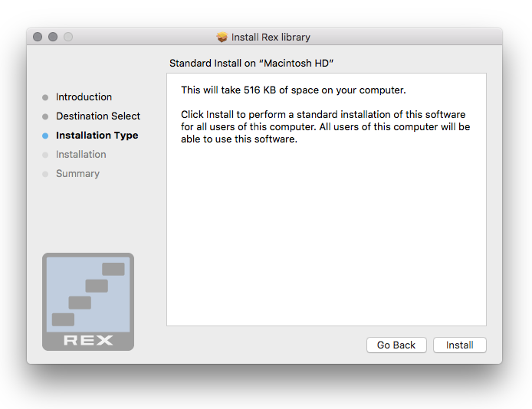
Task: Click the Install button
Action: [x=459, y=345]
